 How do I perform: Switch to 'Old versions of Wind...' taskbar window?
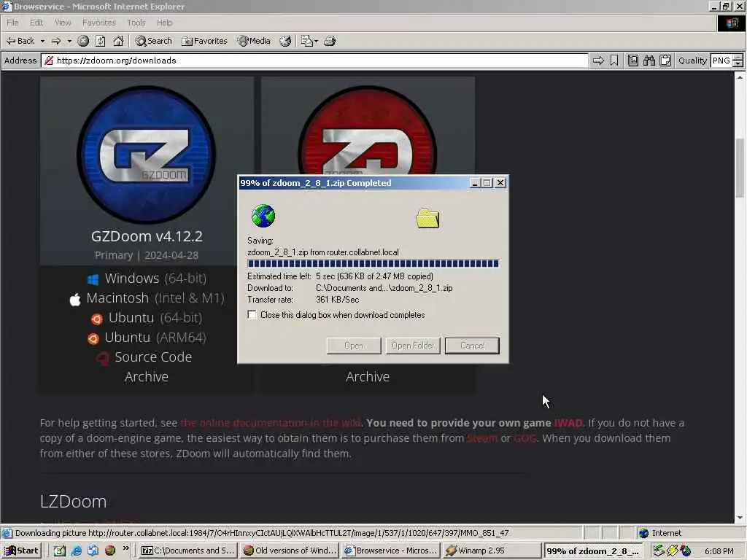[290, 551]
